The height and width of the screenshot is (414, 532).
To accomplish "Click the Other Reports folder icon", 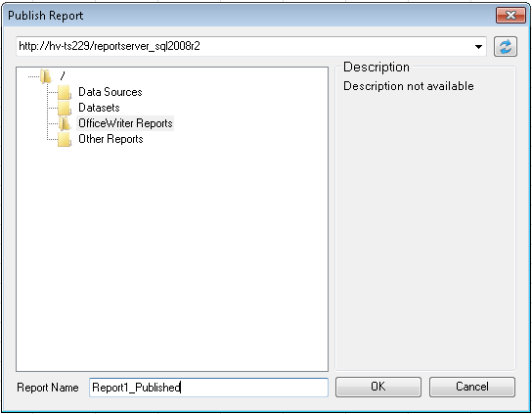I will (65, 139).
